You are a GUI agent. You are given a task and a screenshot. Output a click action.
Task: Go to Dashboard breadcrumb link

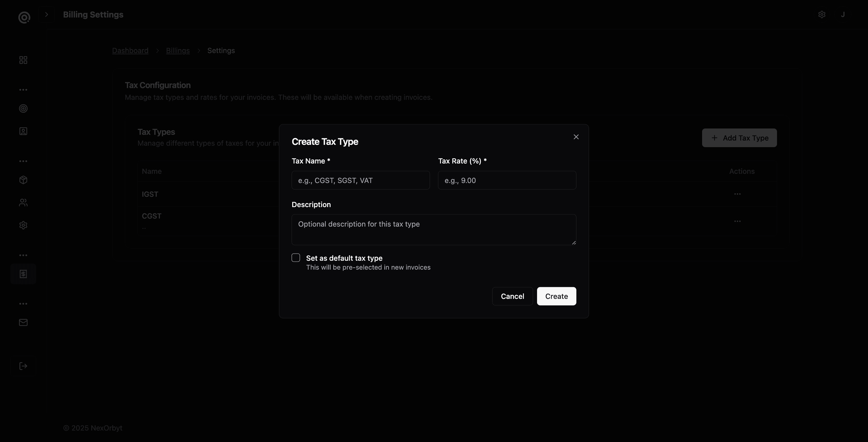click(130, 50)
